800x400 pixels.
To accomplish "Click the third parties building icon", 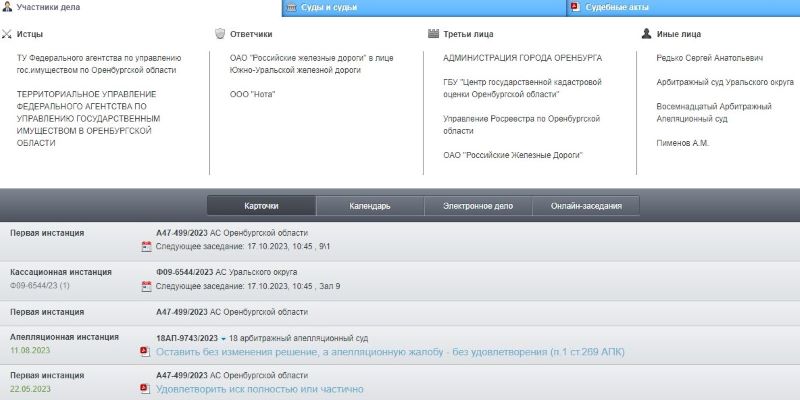I will pyautogui.click(x=433, y=34).
